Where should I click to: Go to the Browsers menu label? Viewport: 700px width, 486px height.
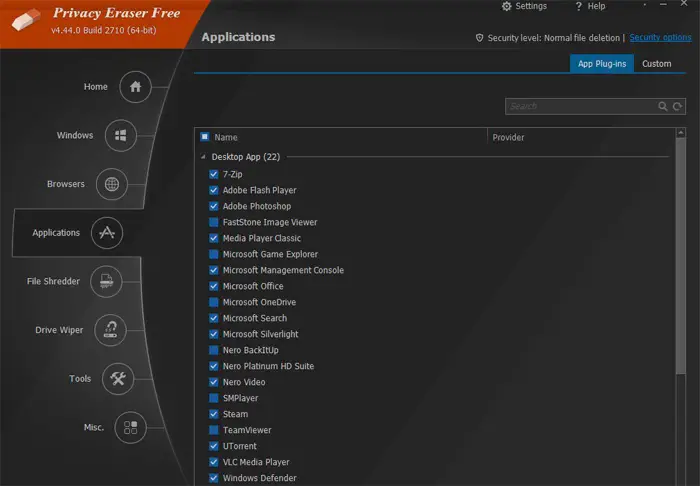[66, 184]
